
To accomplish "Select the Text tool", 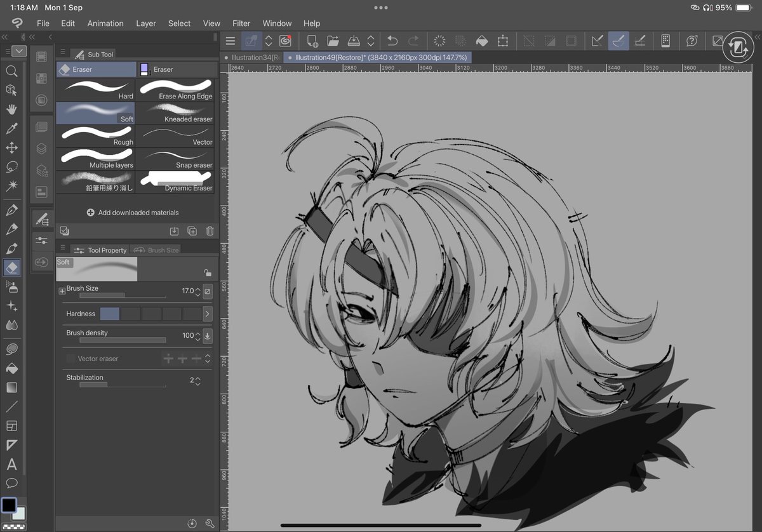I will 11,464.
